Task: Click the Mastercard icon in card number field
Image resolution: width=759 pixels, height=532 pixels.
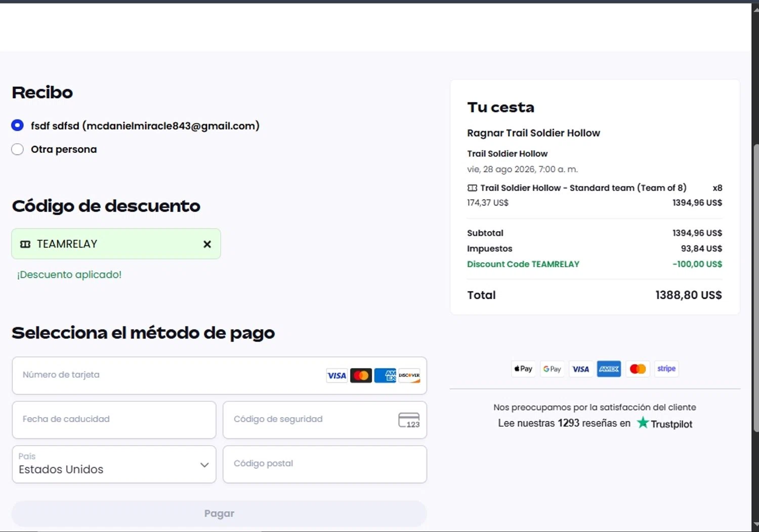Action: point(361,376)
